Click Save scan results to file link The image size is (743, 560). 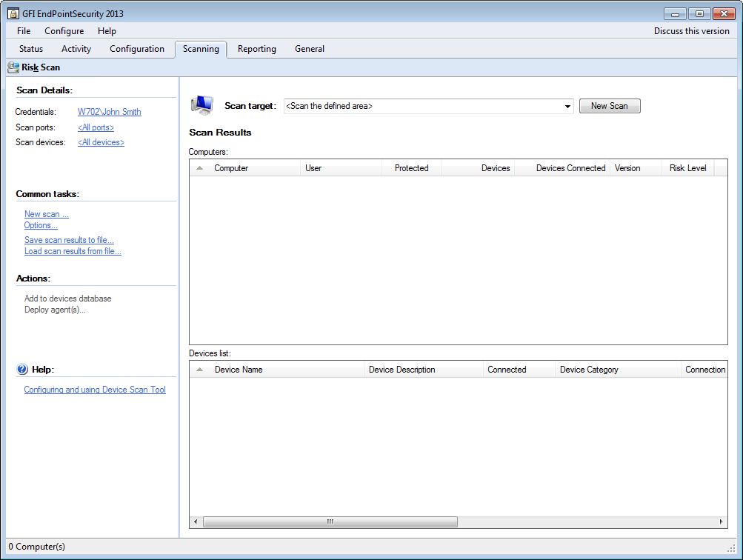(69, 240)
